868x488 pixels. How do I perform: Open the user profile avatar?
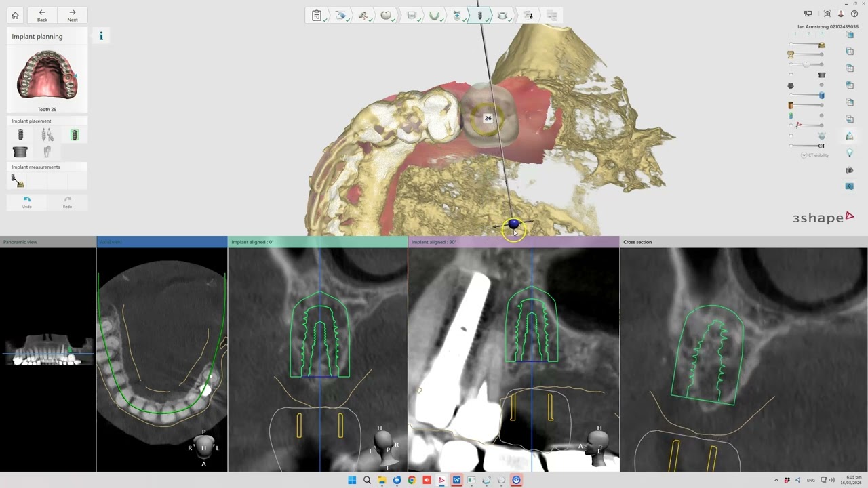pyautogui.click(x=841, y=14)
